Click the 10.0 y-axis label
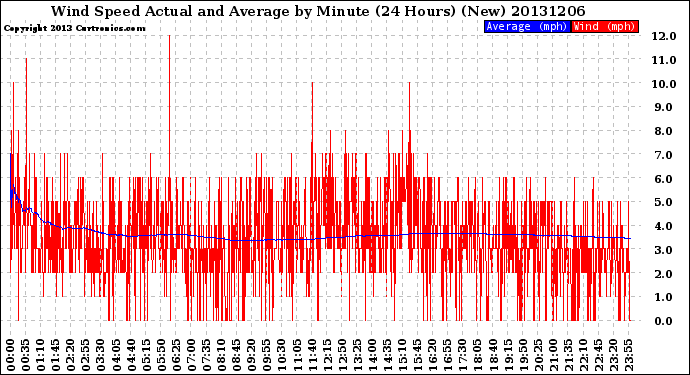The width and height of the screenshot is (690, 375). pyautogui.click(x=664, y=84)
